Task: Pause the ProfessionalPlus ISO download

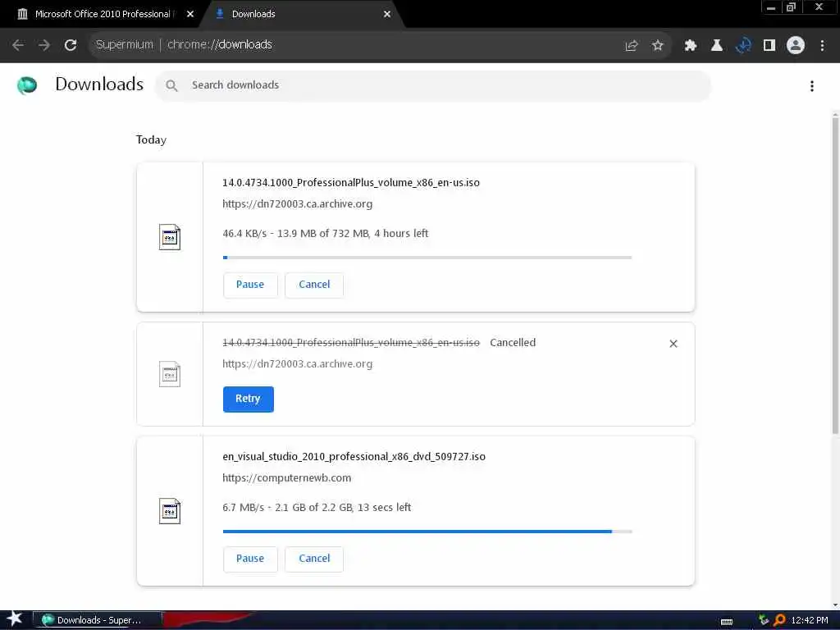Action: click(250, 285)
